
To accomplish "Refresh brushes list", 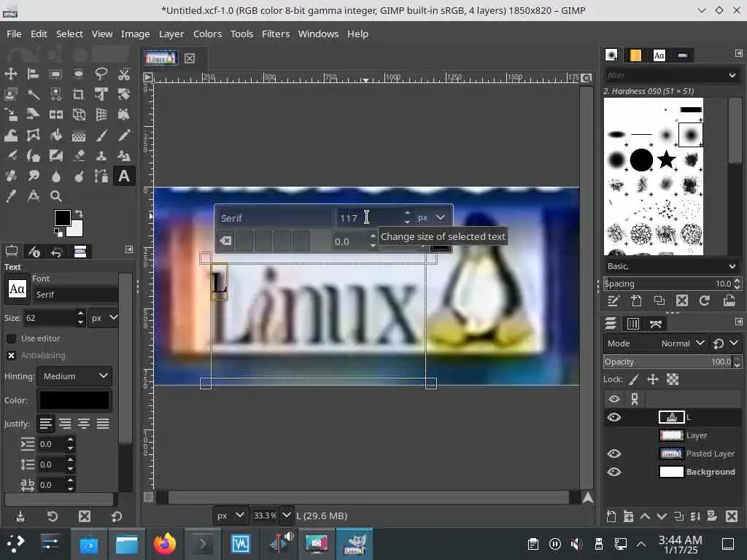I will pyautogui.click(x=705, y=300).
